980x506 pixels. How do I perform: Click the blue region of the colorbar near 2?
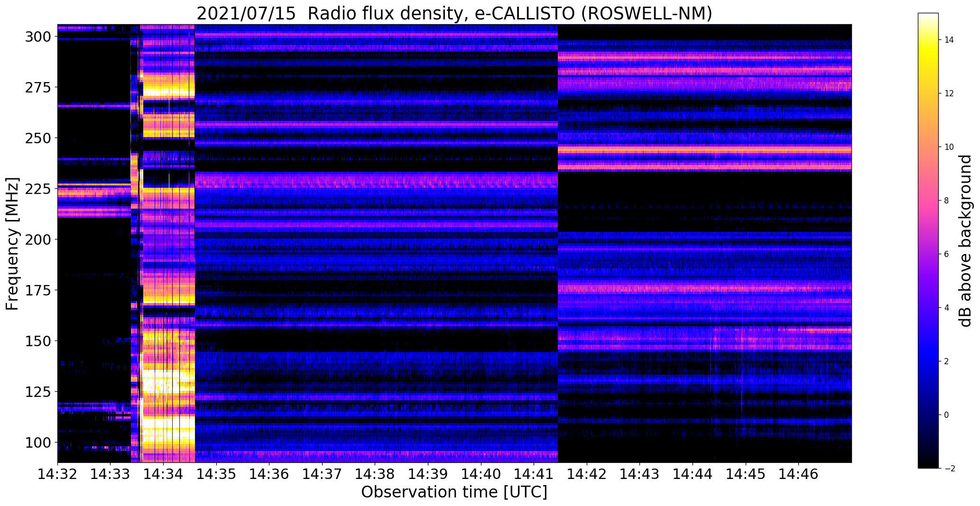point(928,361)
